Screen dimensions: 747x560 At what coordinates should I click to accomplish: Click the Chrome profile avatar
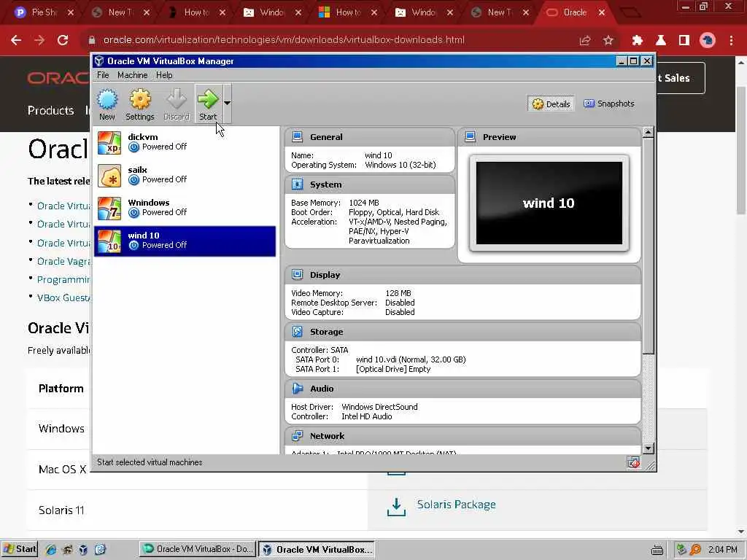[708, 41]
